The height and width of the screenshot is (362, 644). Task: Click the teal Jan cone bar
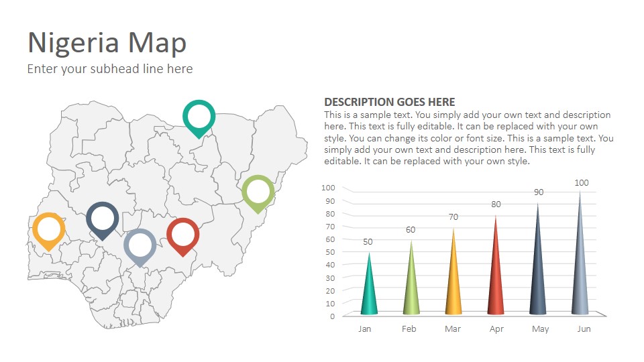[369, 284]
